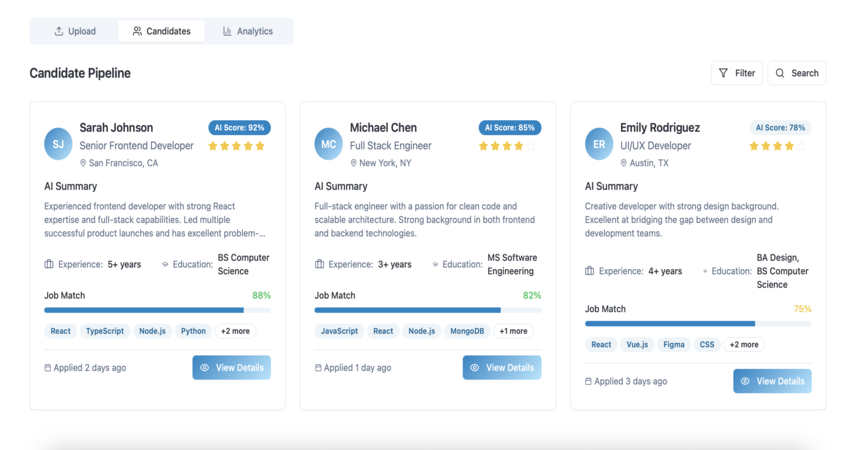Image resolution: width=856 pixels, height=450 pixels.
Task: Click the location pin icon beside San Francisco, CA
Action: [x=83, y=163]
